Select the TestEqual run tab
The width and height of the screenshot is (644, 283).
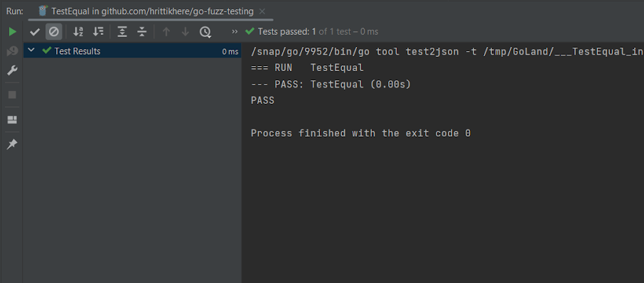click(x=146, y=11)
